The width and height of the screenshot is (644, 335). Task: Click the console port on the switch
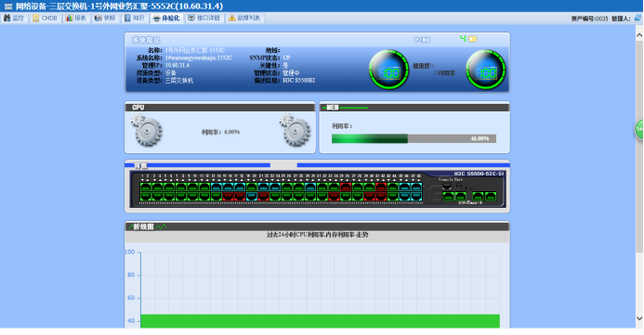446,187
